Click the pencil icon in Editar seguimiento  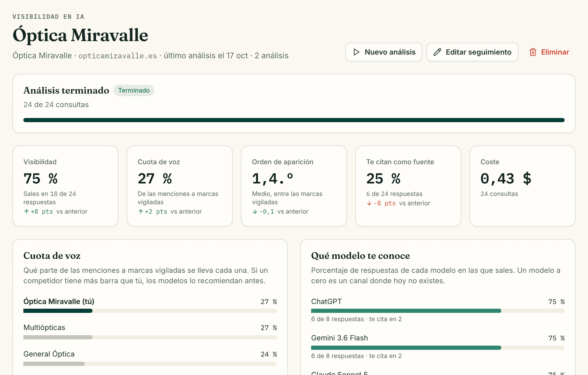[x=437, y=52]
